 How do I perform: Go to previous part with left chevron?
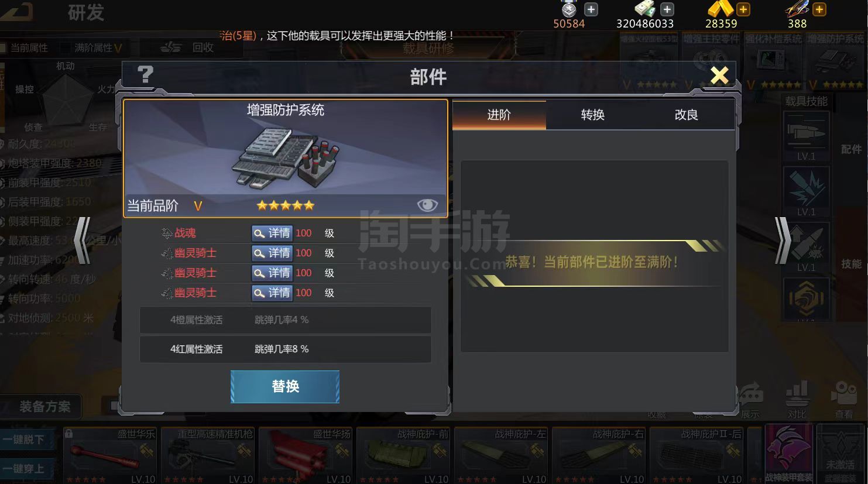83,241
